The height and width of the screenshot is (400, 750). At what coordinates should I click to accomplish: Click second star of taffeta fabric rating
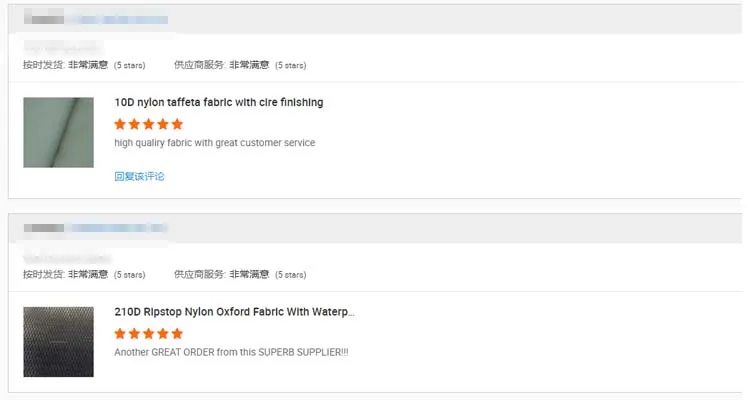pyautogui.click(x=134, y=125)
